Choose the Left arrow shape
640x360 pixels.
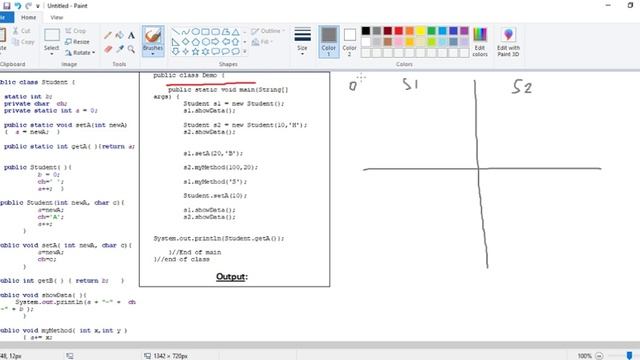pos(226,42)
